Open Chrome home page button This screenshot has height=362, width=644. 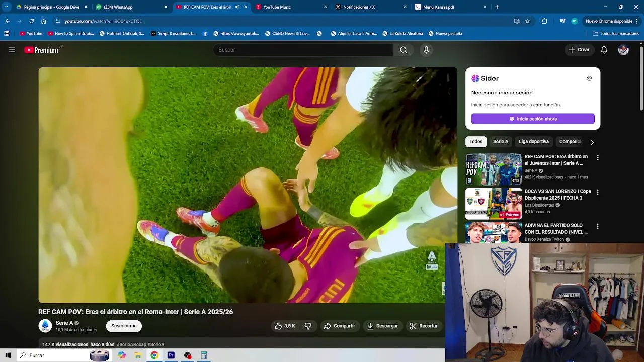click(x=43, y=21)
